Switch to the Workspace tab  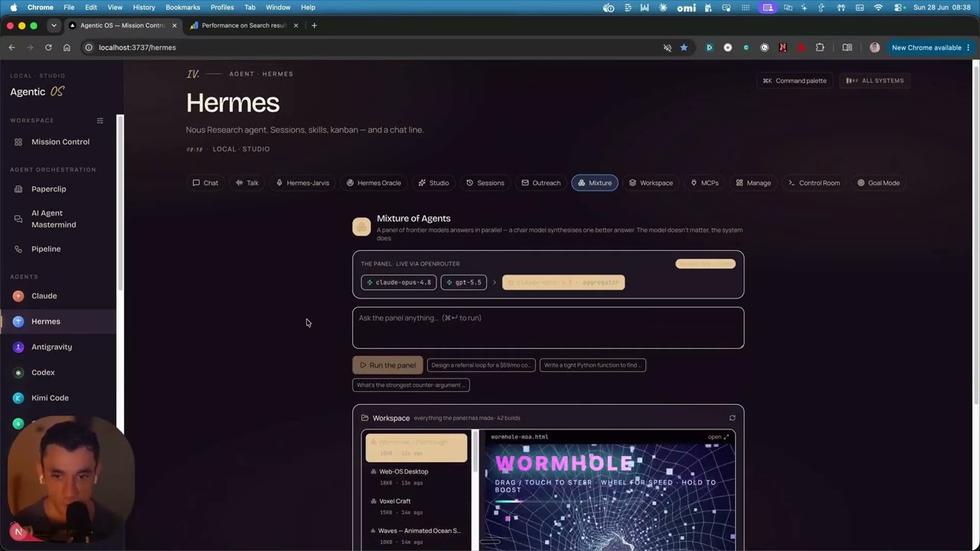pyautogui.click(x=651, y=183)
